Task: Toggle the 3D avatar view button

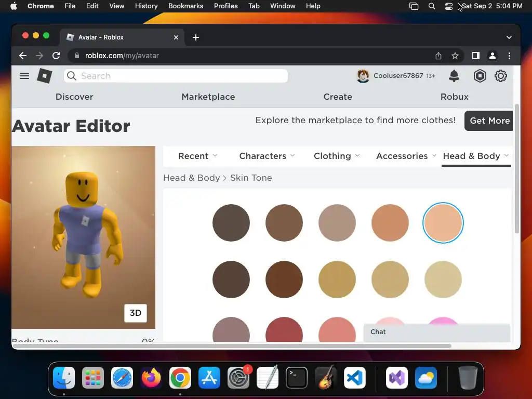Action: tap(136, 313)
